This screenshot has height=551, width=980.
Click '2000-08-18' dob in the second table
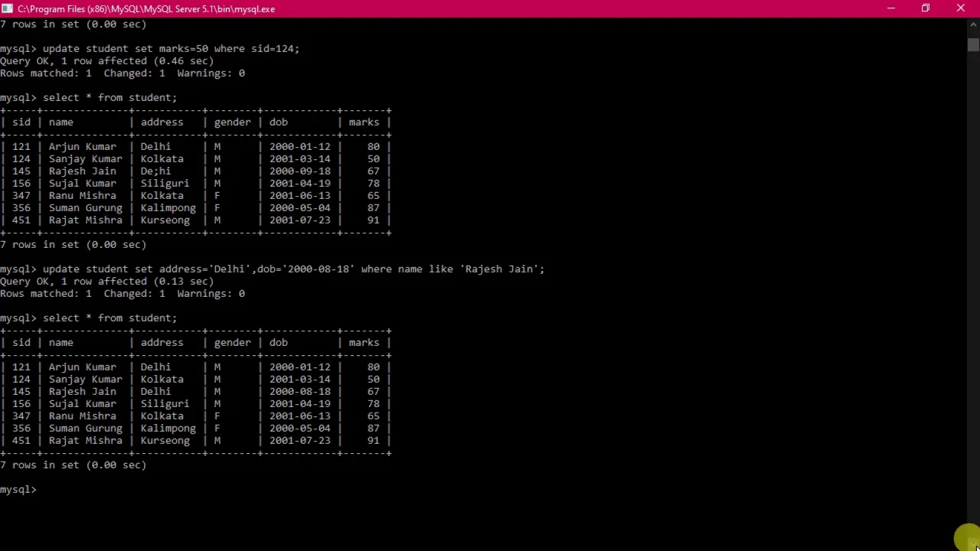299,392
